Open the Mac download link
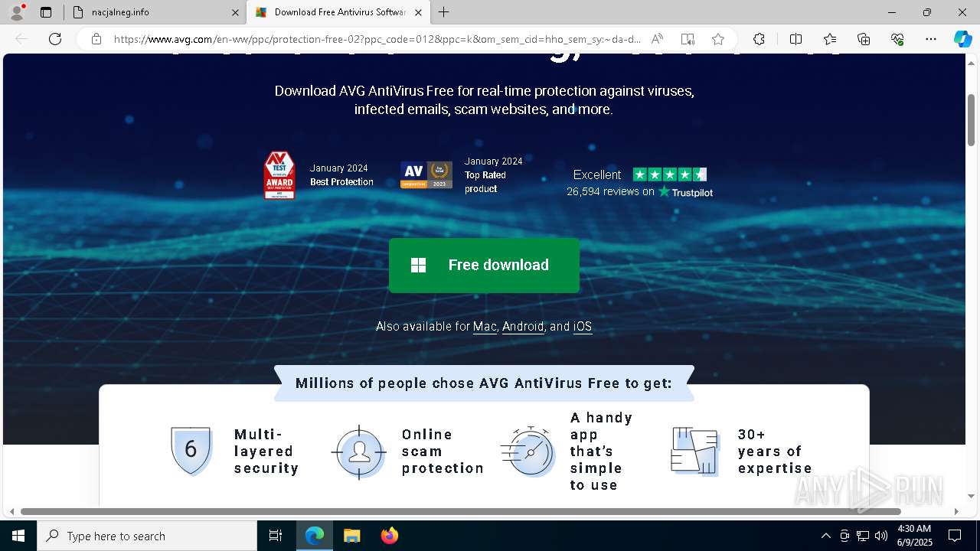This screenshot has width=980, height=551. coord(485,327)
